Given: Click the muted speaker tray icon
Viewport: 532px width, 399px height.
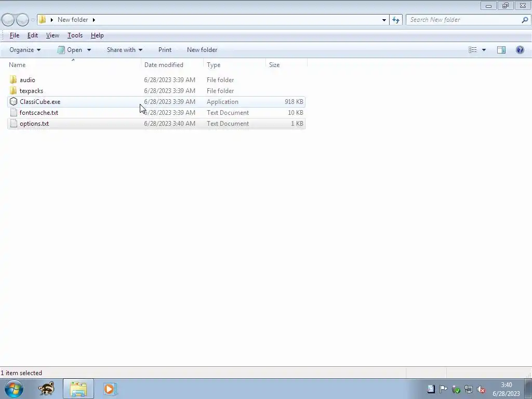Looking at the screenshot, I should pyautogui.click(x=481, y=389).
